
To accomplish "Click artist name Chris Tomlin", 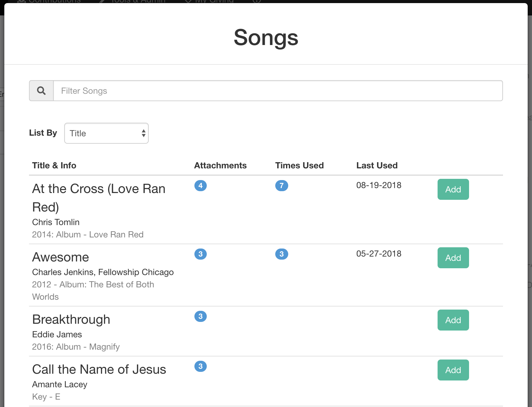I will [x=56, y=222].
